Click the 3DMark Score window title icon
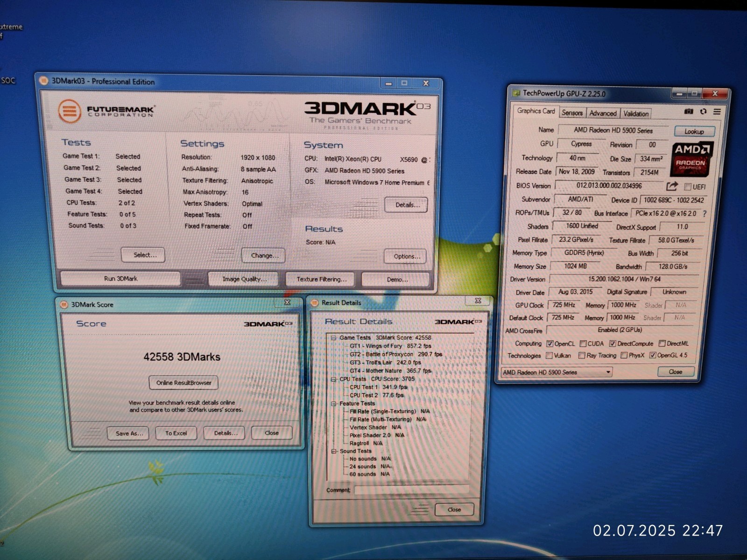This screenshot has width=747, height=560. (64, 304)
